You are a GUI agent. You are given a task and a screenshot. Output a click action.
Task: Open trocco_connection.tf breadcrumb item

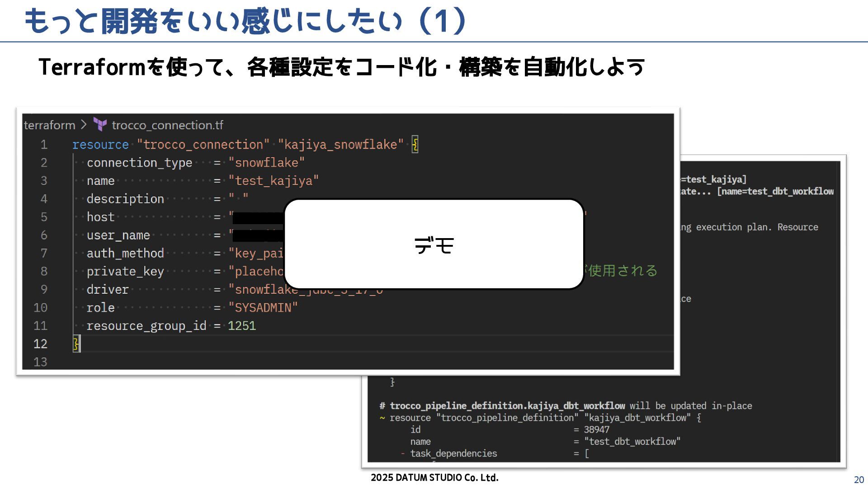point(167,125)
